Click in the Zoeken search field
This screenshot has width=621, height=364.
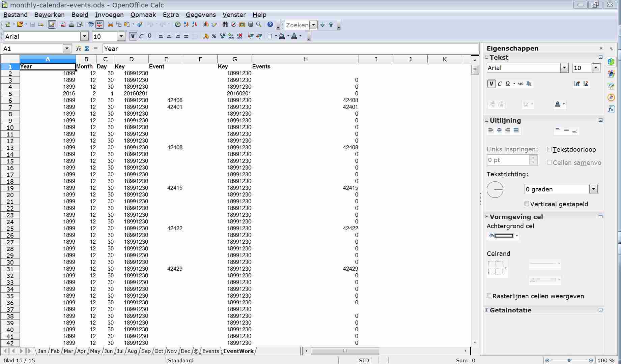tap(297, 25)
